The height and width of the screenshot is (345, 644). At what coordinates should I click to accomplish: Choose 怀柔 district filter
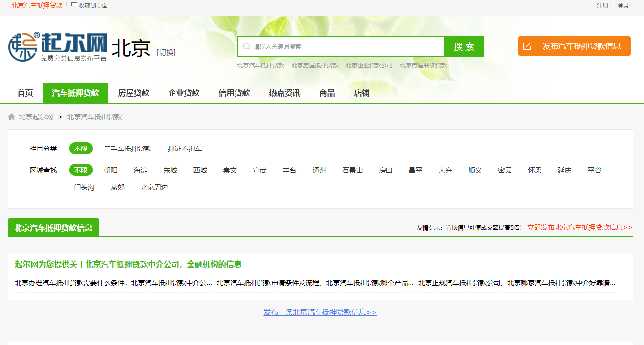(535, 170)
